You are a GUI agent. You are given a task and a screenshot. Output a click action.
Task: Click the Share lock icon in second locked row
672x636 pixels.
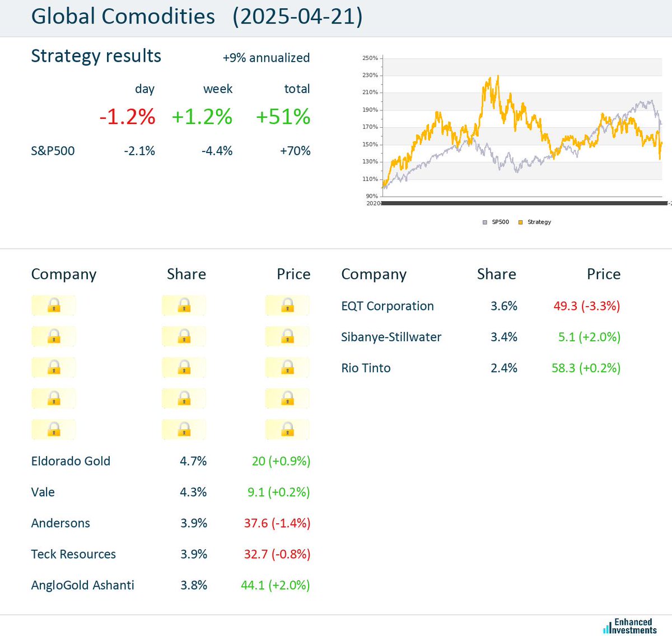[x=184, y=336]
